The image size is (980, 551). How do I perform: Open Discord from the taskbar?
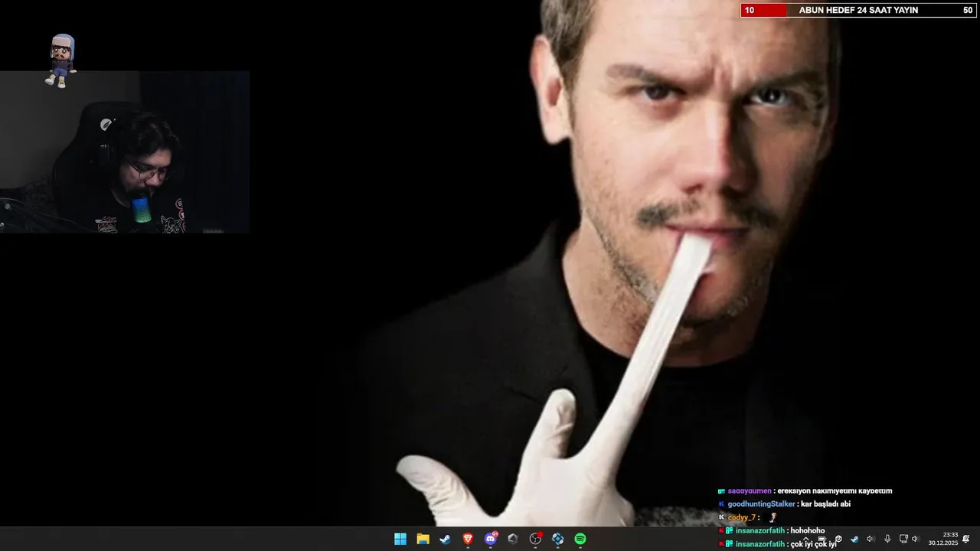click(x=491, y=539)
